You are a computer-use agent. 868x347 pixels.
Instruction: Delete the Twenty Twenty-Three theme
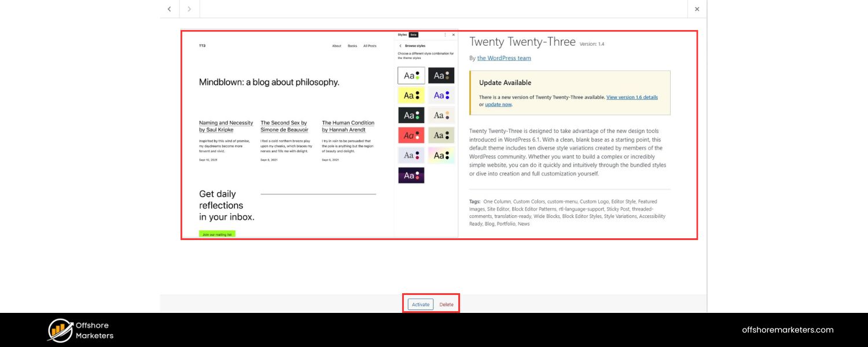[446, 304]
